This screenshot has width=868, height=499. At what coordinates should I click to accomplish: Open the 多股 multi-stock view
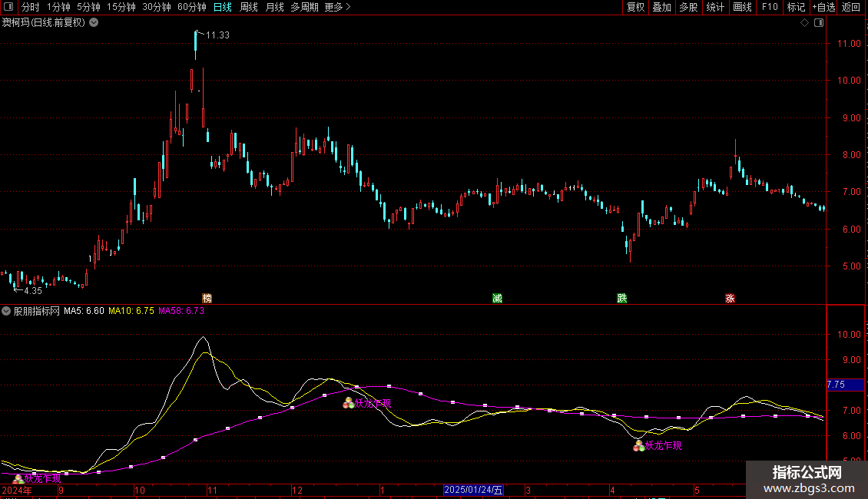pos(688,7)
